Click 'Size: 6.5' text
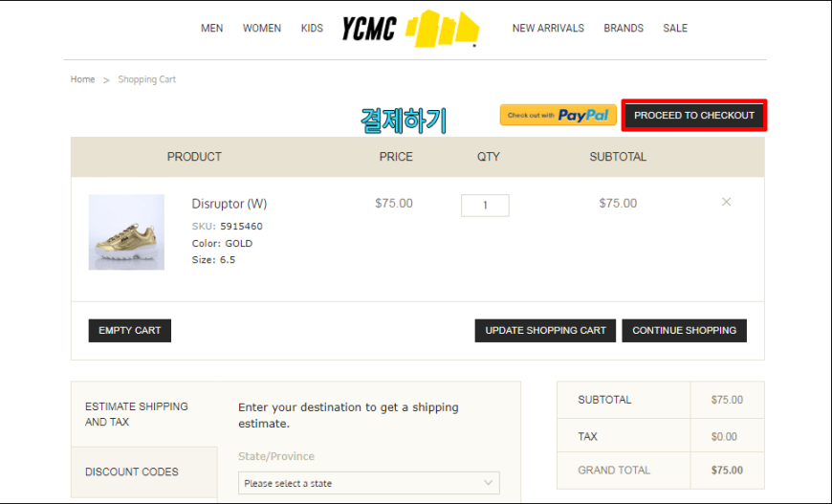This screenshot has height=504, width=832. (x=213, y=260)
